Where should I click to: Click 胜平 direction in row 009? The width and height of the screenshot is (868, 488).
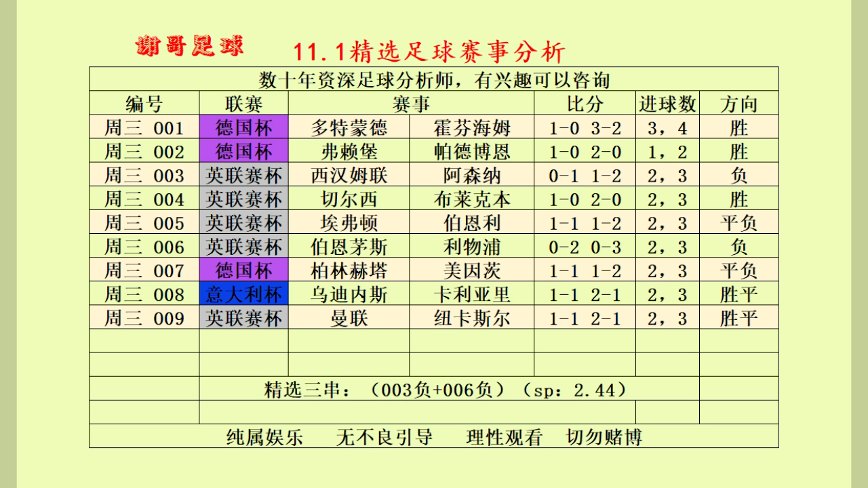[x=738, y=317]
